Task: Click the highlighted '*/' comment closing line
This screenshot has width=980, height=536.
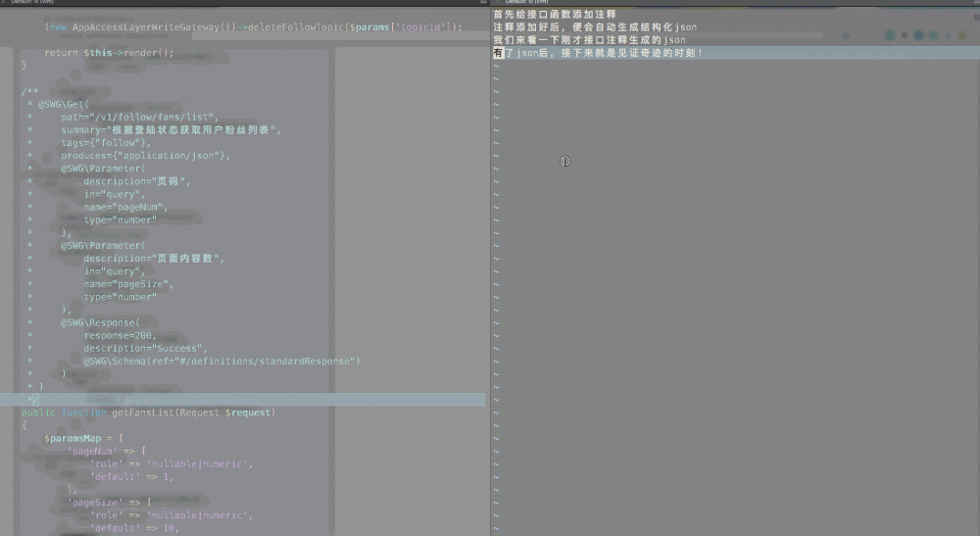Action: 242,400
